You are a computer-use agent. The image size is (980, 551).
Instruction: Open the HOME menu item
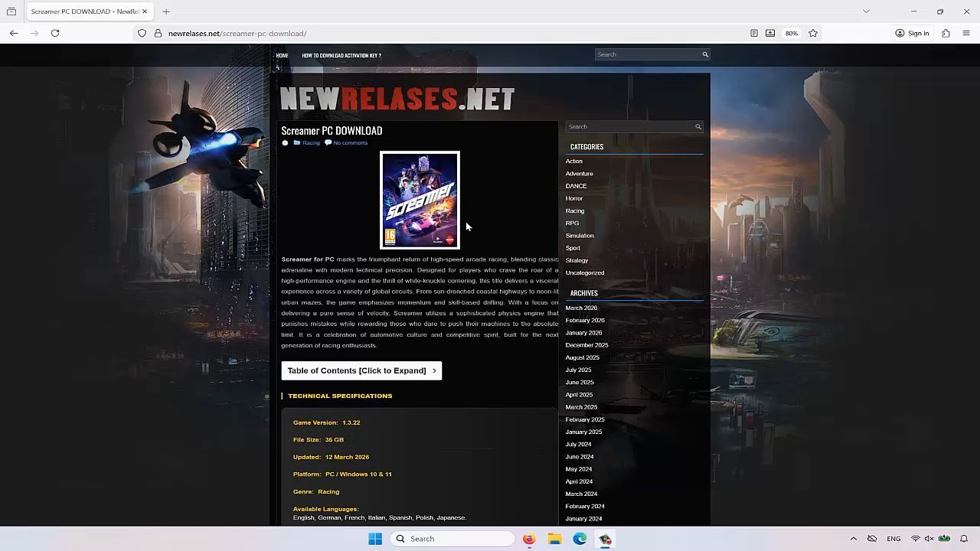coord(282,55)
